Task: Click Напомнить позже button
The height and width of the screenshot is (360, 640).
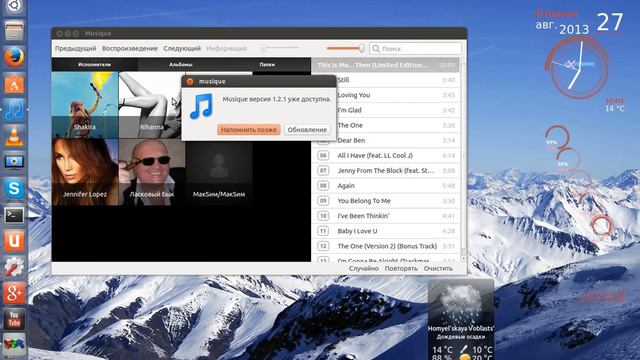Action: tap(249, 129)
